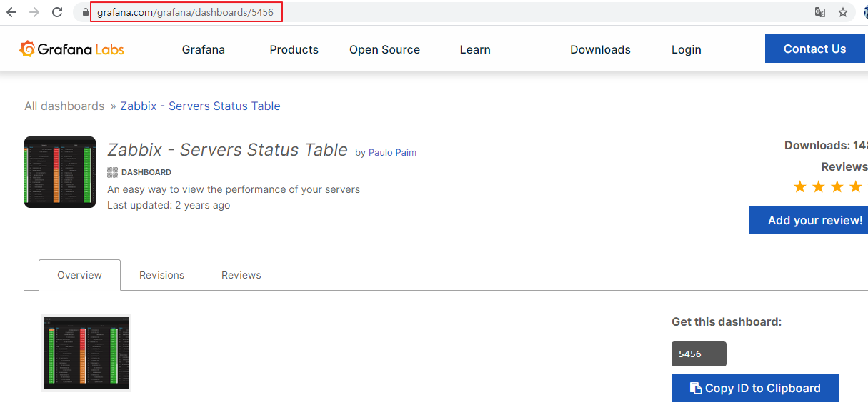
Task: Click the first orange rating star
Action: (800, 186)
